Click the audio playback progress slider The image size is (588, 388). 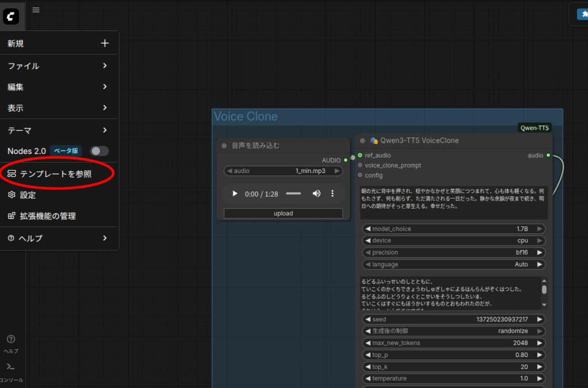(293, 194)
